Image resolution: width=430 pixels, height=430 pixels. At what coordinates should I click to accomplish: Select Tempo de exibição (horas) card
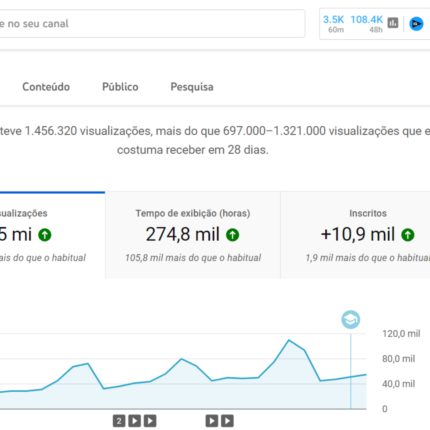point(193,235)
